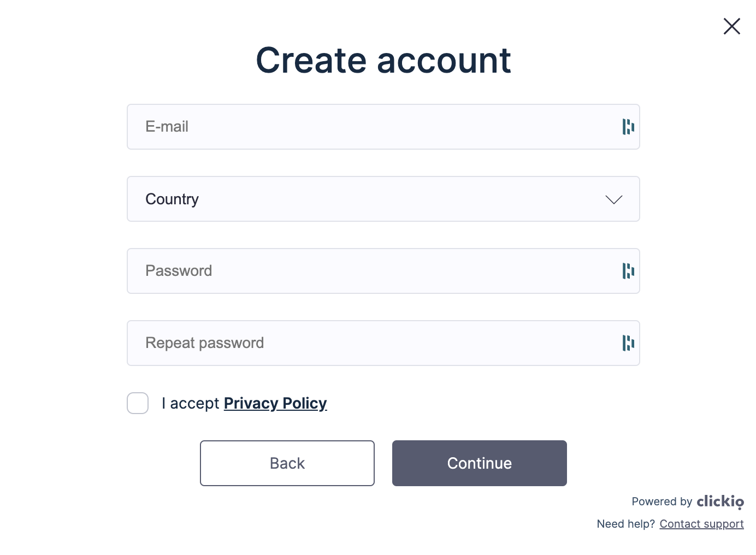
Task: Click the "Powered by" text
Action: [x=662, y=501]
